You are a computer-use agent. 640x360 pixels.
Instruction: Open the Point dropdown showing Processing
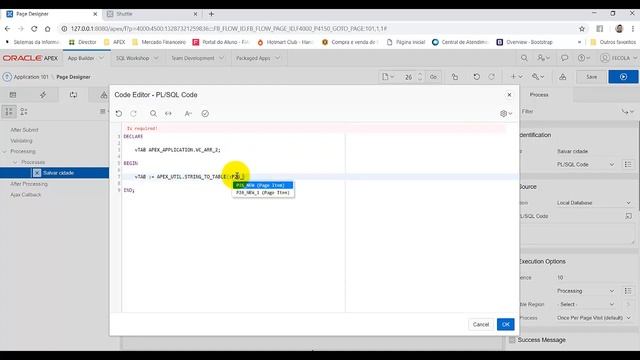click(585, 291)
